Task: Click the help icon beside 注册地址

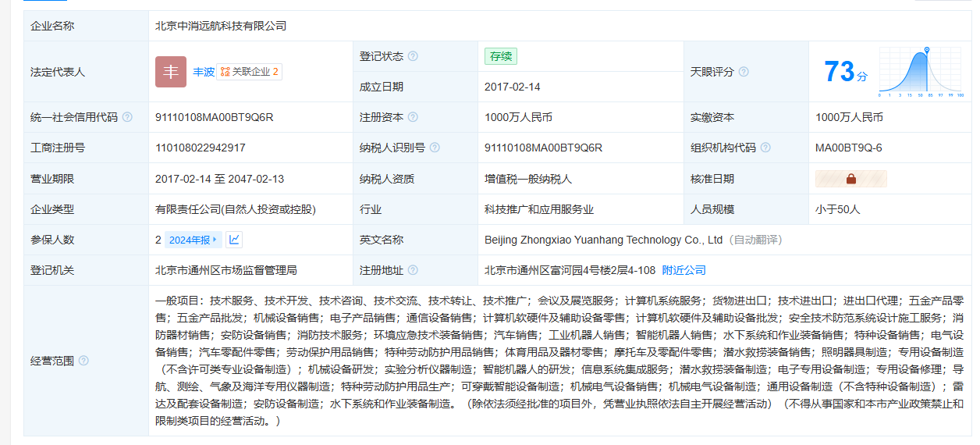Action: (x=413, y=270)
